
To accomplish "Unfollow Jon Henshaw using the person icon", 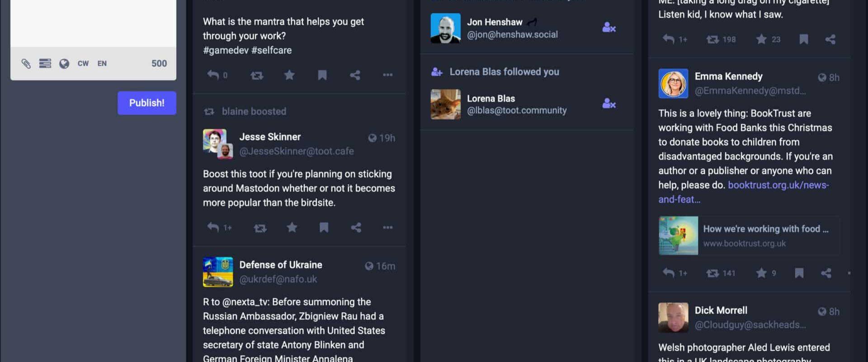I will [609, 28].
